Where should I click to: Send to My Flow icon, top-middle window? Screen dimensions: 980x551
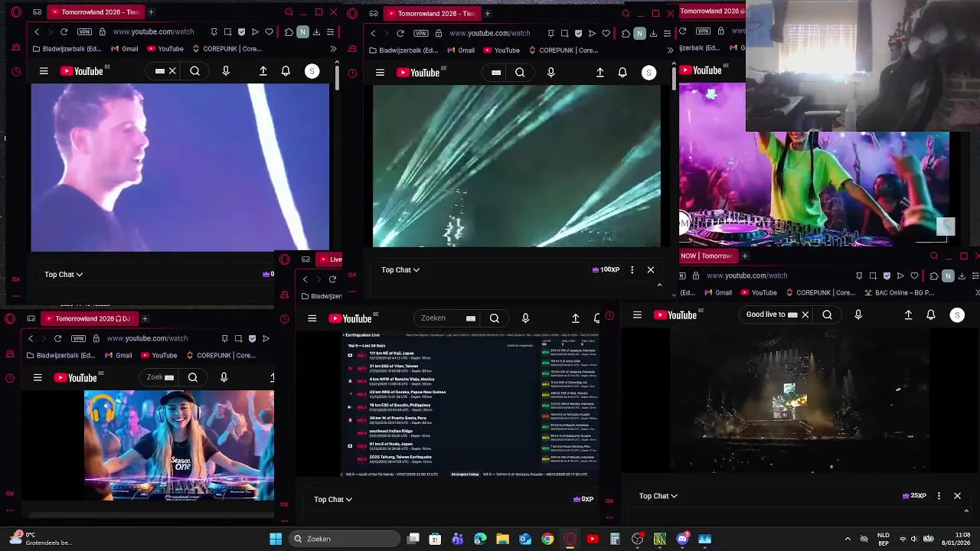point(592,34)
